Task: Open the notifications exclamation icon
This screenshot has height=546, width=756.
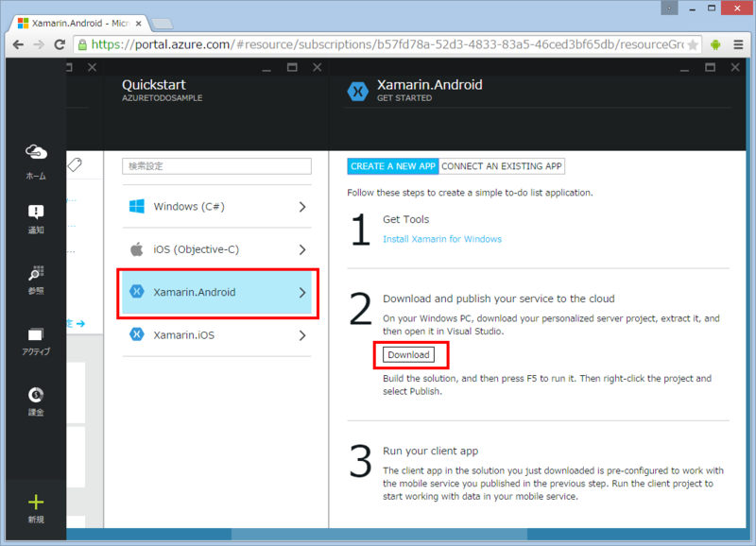Action: coord(36,212)
